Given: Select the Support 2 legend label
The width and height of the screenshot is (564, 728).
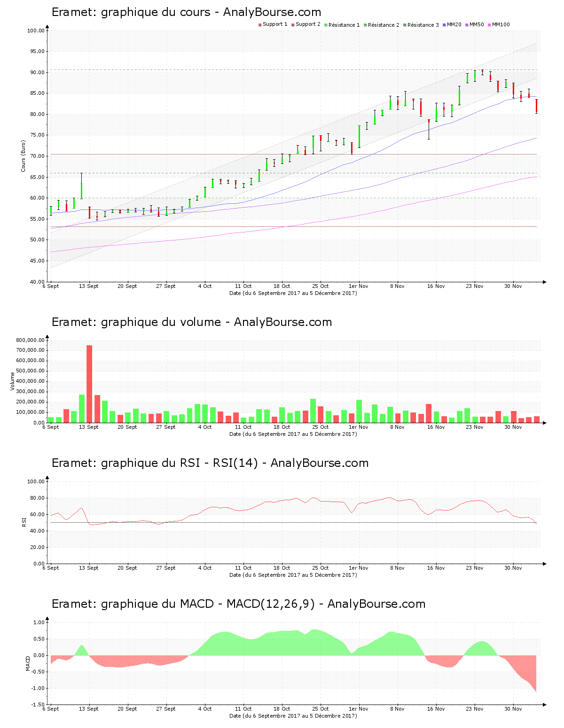Looking at the screenshot, I should tap(308, 24).
